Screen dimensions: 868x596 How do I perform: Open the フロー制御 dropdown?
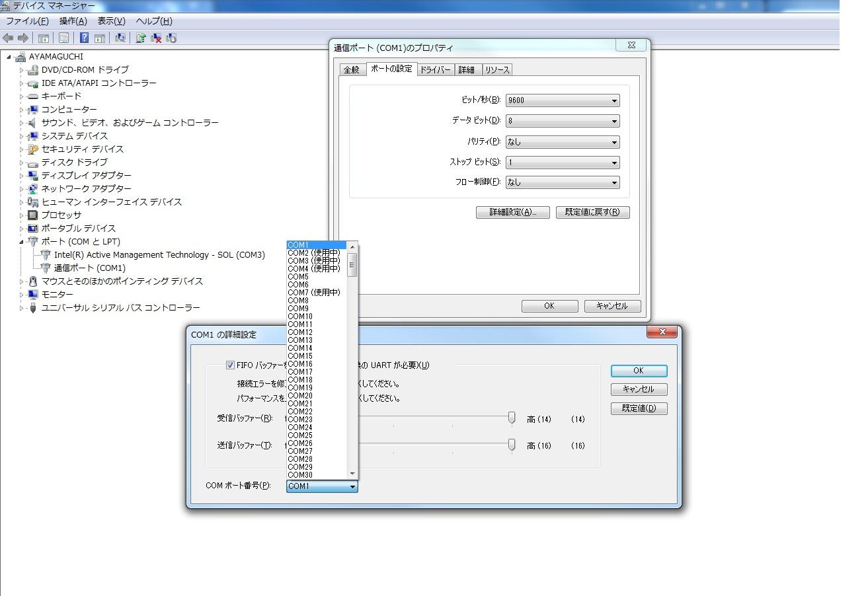tap(563, 182)
